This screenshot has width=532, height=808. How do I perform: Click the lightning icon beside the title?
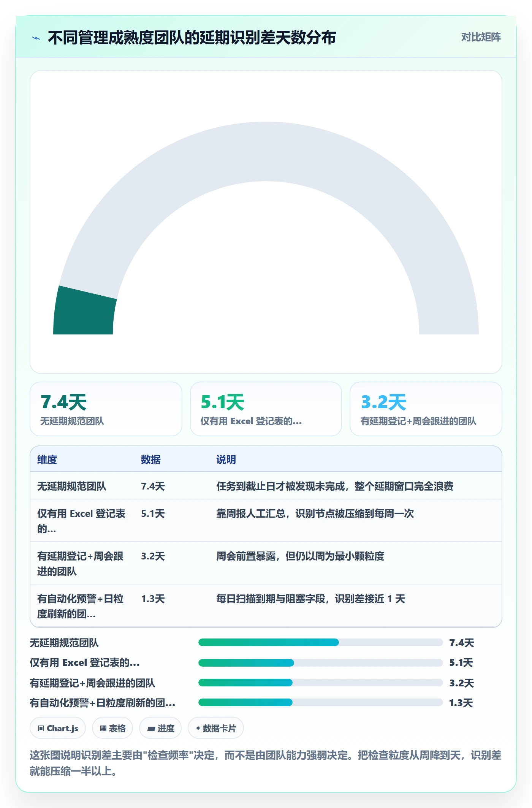pos(36,38)
